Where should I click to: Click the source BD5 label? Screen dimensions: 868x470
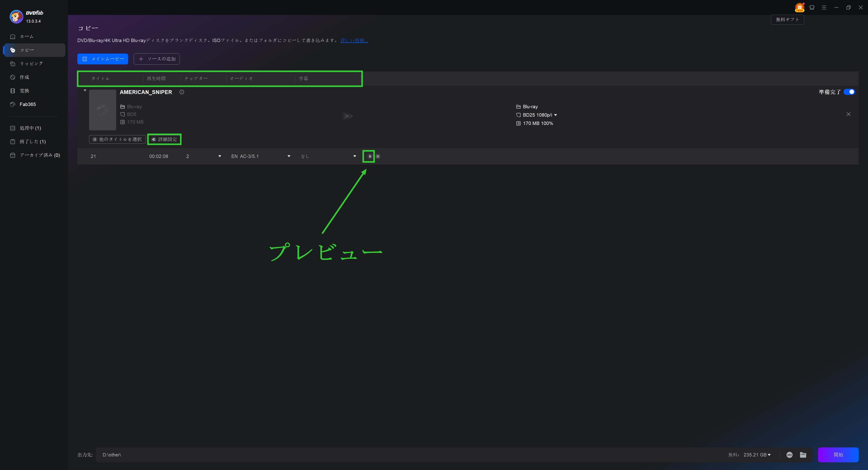131,114
